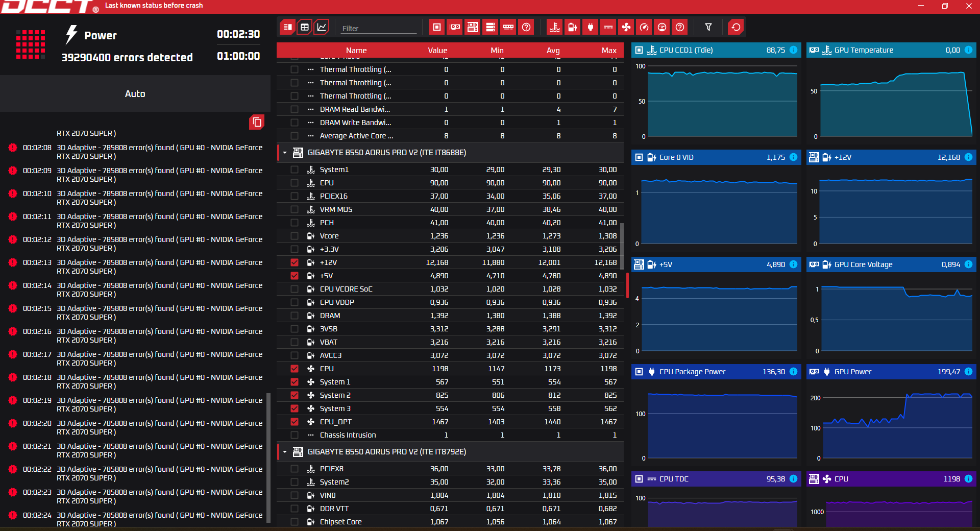This screenshot has height=531, width=980.
Task: Click the PCH temperature row name
Action: (327, 223)
